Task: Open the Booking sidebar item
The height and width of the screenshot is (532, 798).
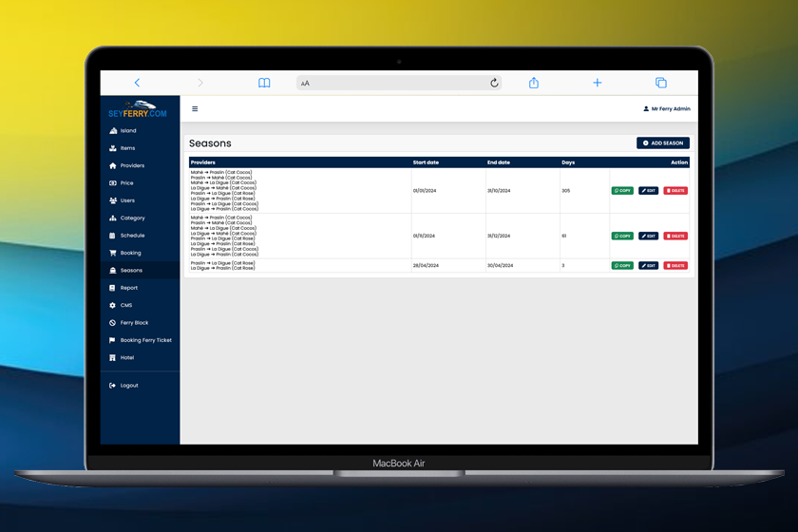Action: 130,253
